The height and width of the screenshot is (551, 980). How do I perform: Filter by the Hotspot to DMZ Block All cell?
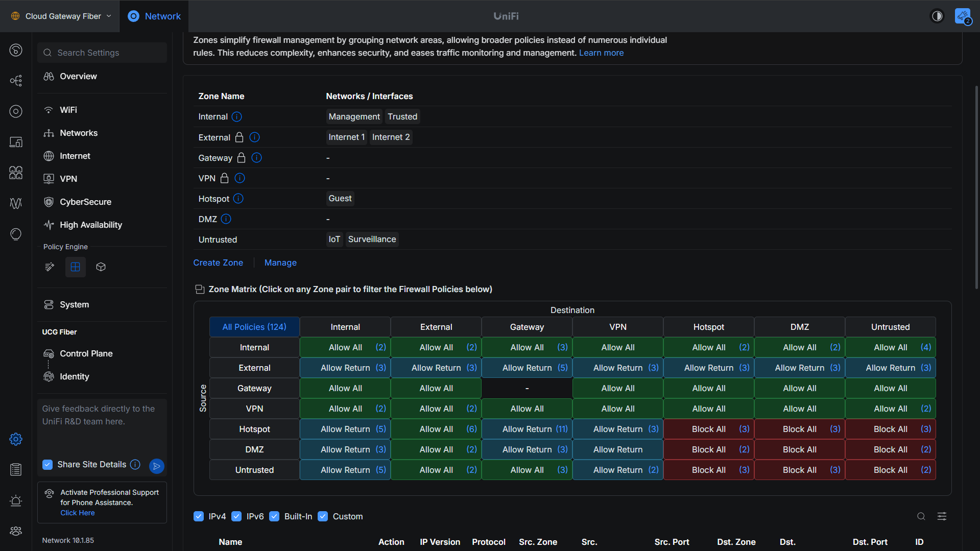coord(799,429)
